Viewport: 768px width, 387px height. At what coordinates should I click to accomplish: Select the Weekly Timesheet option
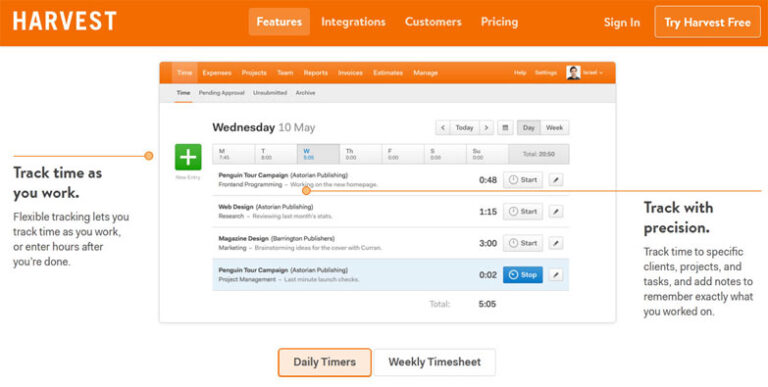(x=434, y=363)
